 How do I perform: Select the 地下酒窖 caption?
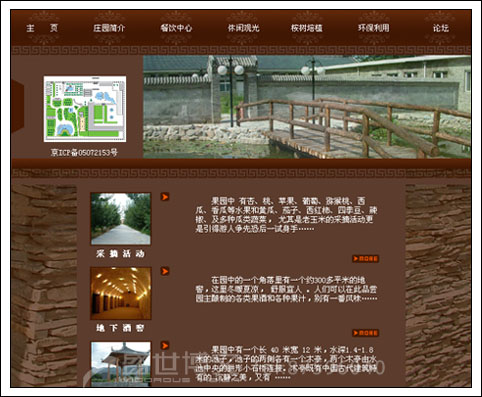pyautogui.click(x=121, y=328)
